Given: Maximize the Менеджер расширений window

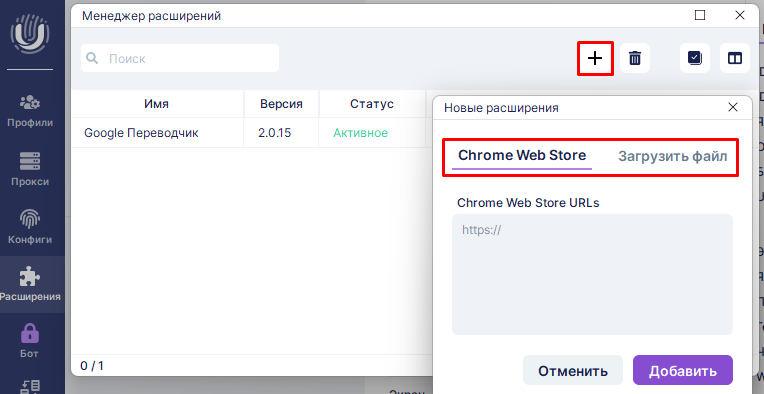Looking at the screenshot, I should coord(700,15).
